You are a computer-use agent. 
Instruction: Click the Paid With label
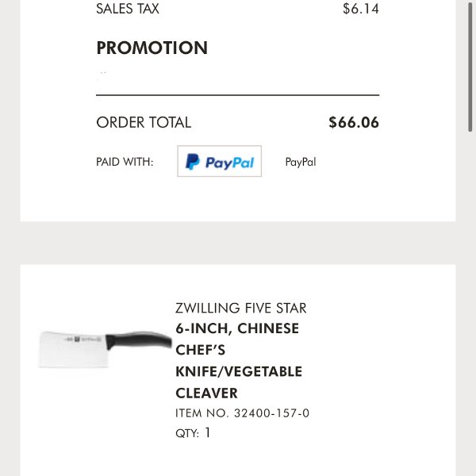[x=125, y=162]
